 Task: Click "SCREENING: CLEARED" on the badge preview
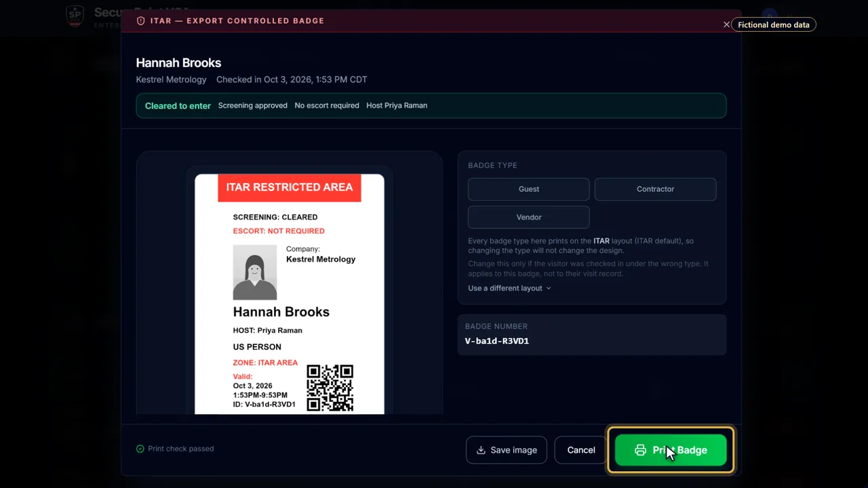click(x=275, y=217)
